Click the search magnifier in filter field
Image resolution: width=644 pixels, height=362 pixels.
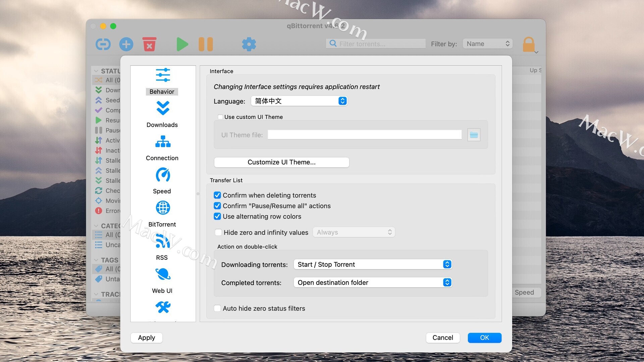pos(333,44)
